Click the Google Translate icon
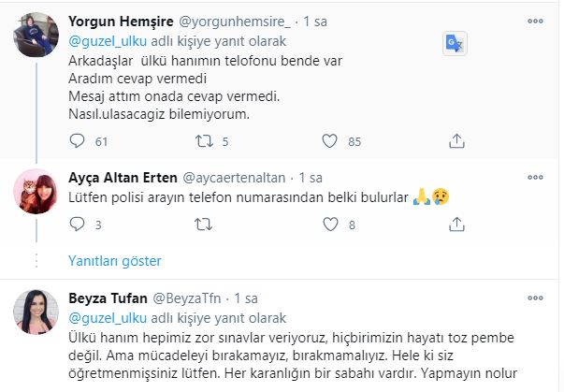This screenshot has width=564, height=392. (x=454, y=43)
